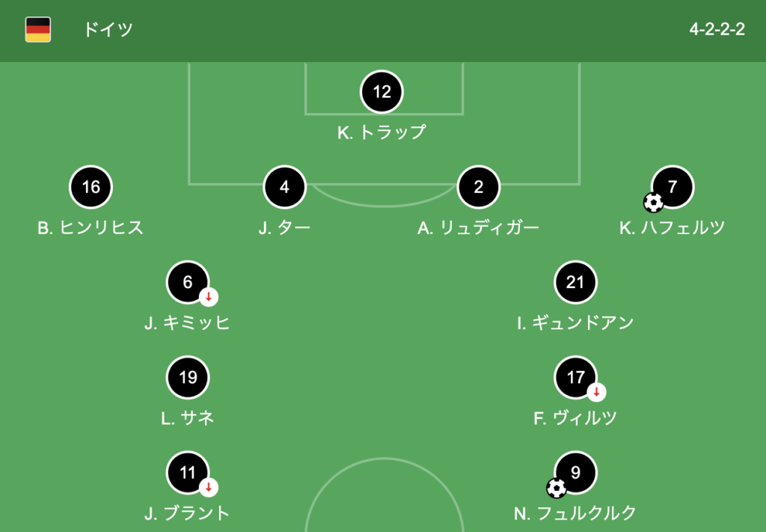Click the J. キミッヒ name label
The image size is (766, 532).
tap(188, 323)
